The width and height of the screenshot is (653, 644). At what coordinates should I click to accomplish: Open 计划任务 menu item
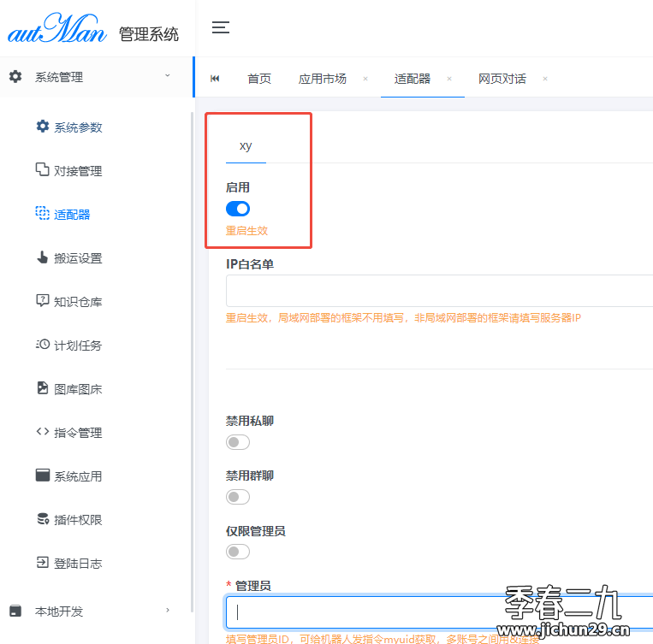tap(78, 346)
